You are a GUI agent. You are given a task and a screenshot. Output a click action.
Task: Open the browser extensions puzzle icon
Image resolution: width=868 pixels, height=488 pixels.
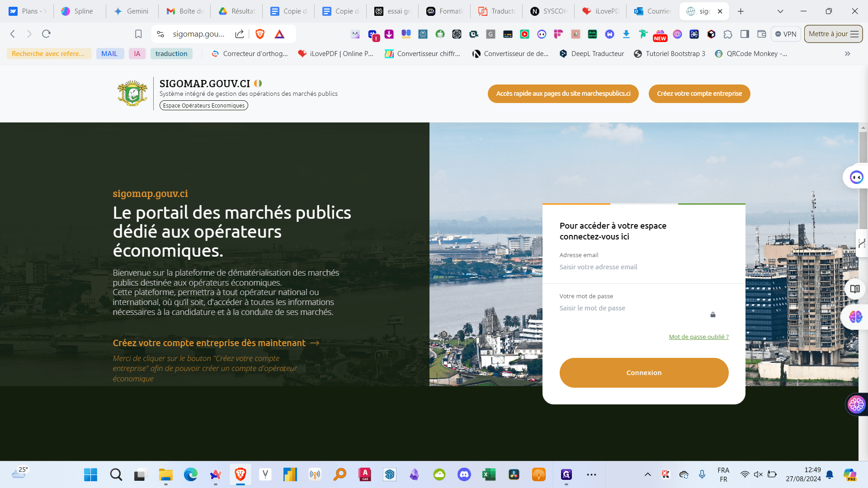pyautogui.click(x=728, y=34)
